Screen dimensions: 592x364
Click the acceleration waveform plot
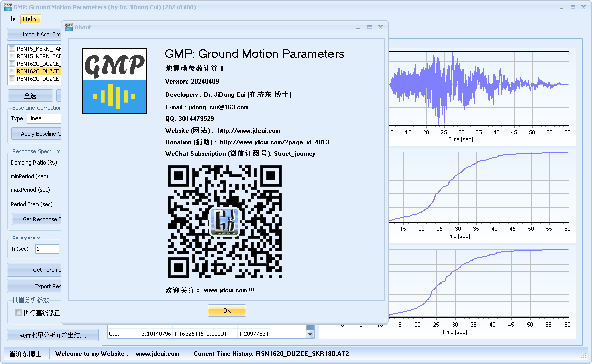click(x=479, y=88)
